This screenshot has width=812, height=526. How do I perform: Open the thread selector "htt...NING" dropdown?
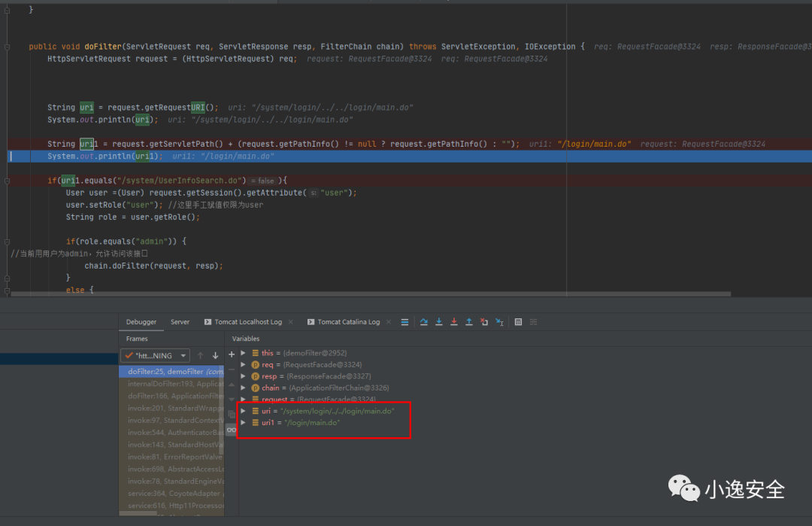point(155,355)
